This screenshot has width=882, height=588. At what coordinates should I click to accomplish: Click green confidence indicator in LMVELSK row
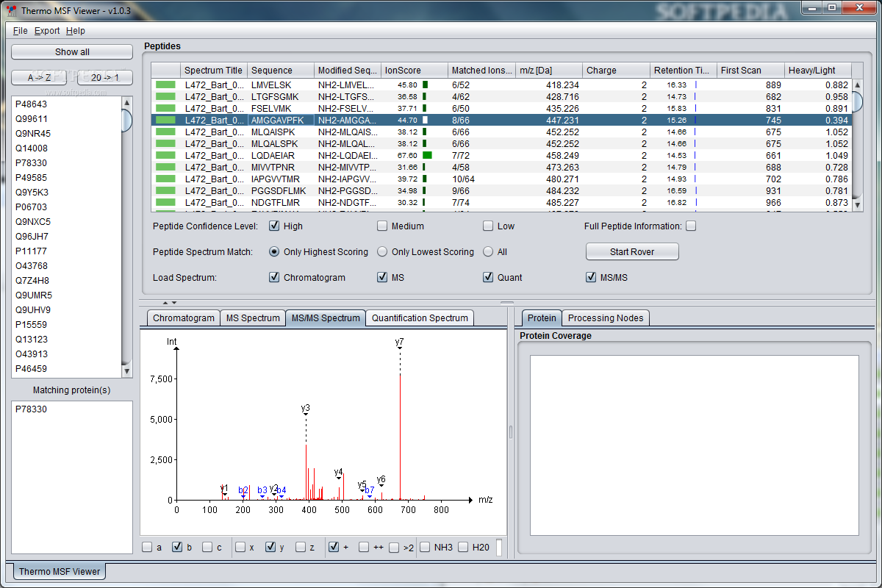[x=165, y=85]
